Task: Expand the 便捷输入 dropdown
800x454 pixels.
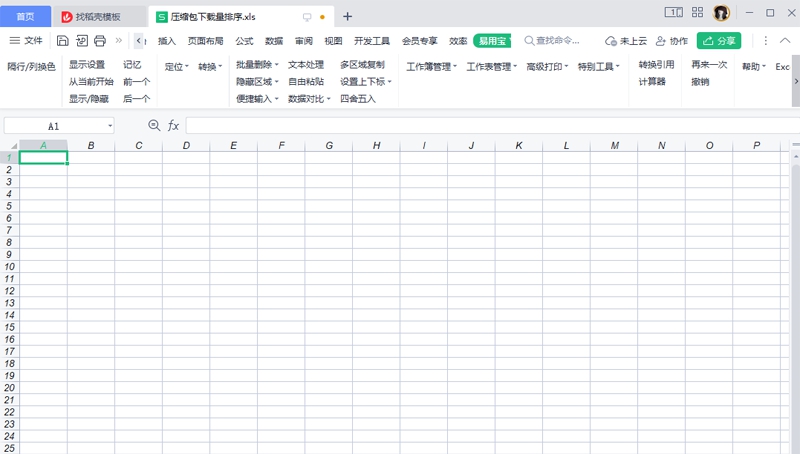Action: pos(257,98)
